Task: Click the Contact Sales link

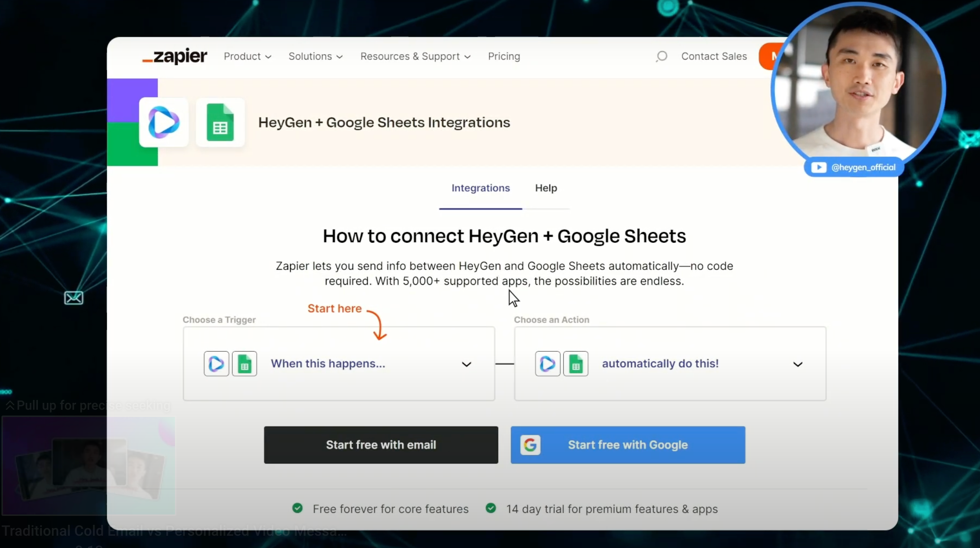Action: coord(714,56)
